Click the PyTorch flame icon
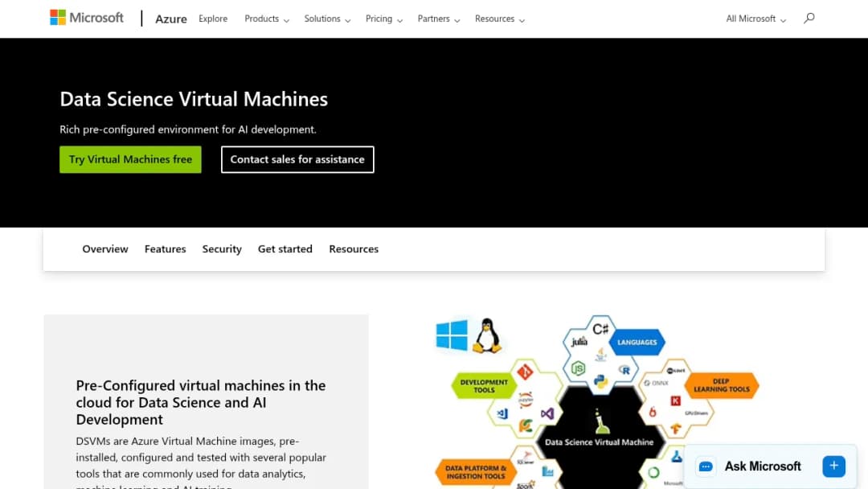Viewport: 868px width, 489px height. (x=653, y=412)
